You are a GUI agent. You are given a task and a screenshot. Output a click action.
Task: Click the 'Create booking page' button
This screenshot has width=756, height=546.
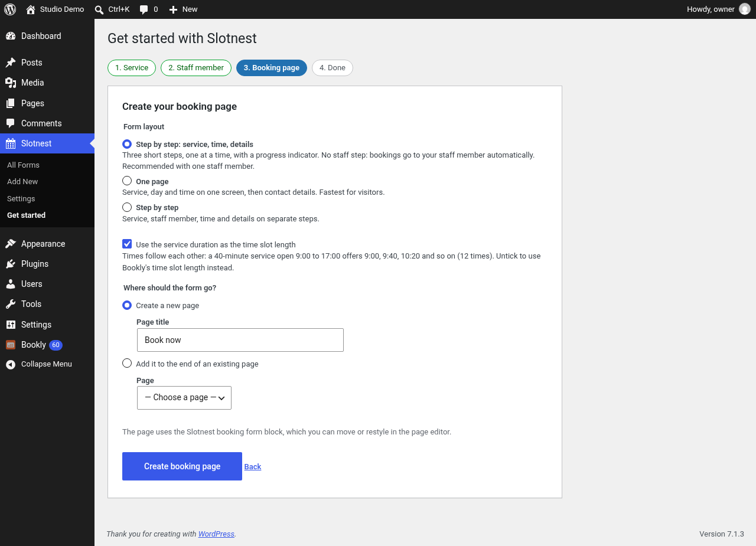tap(182, 466)
